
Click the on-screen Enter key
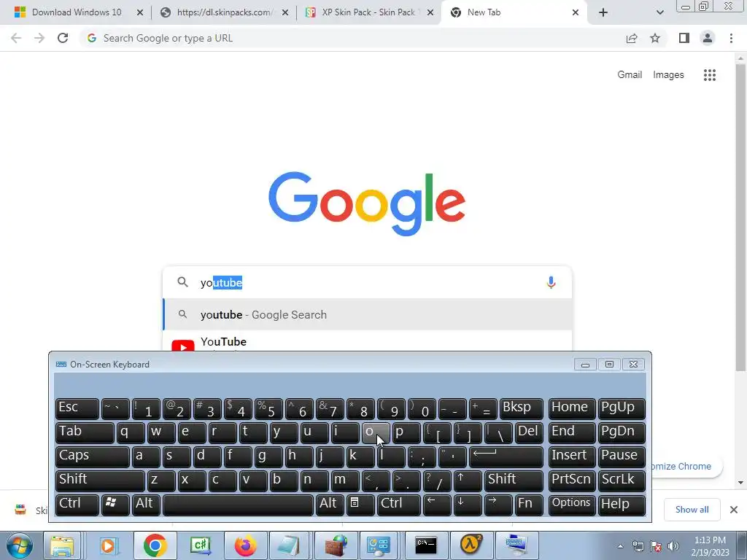(x=506, y=456)
